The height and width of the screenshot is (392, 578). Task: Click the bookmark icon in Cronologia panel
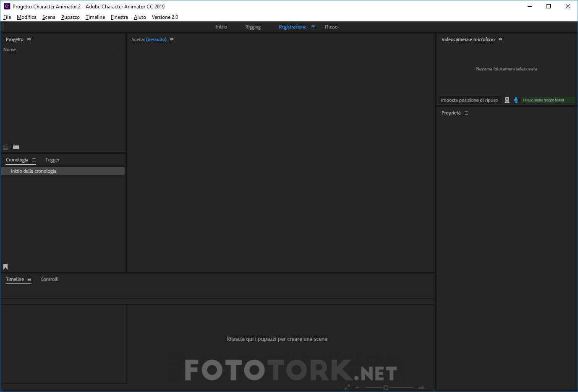5,267
